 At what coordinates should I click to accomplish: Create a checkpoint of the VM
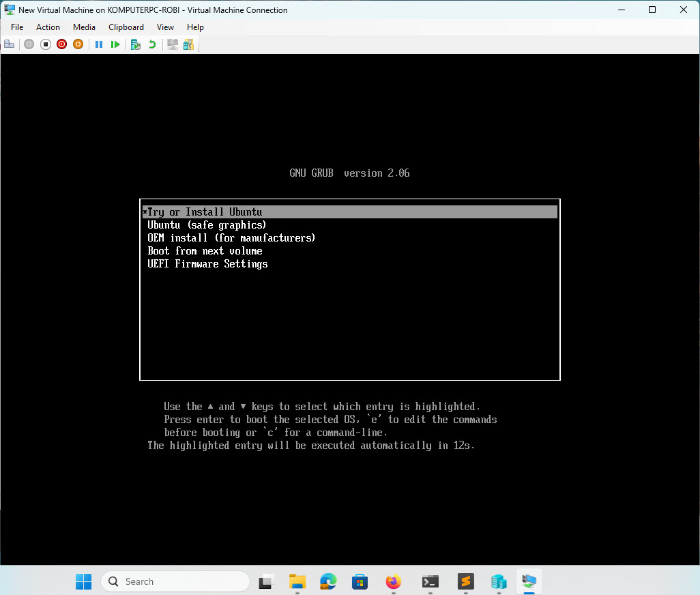tap(135, 44)
